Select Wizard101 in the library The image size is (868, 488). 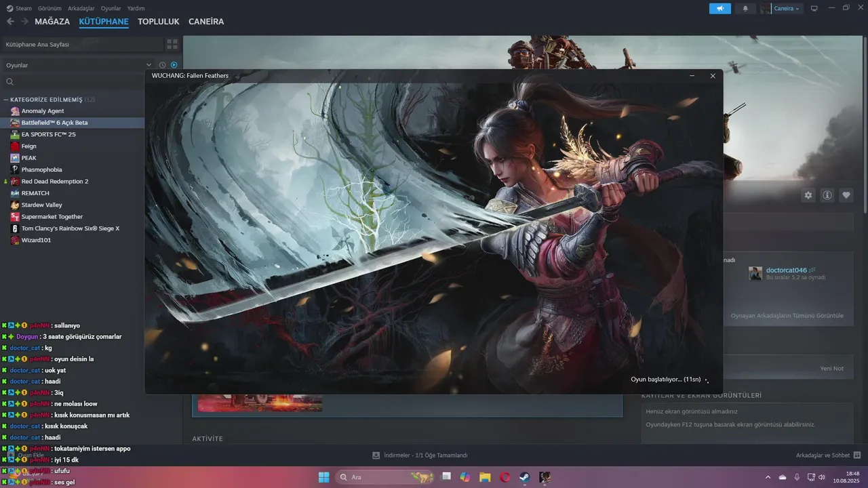pyautogui.click(x=36, y=240)
